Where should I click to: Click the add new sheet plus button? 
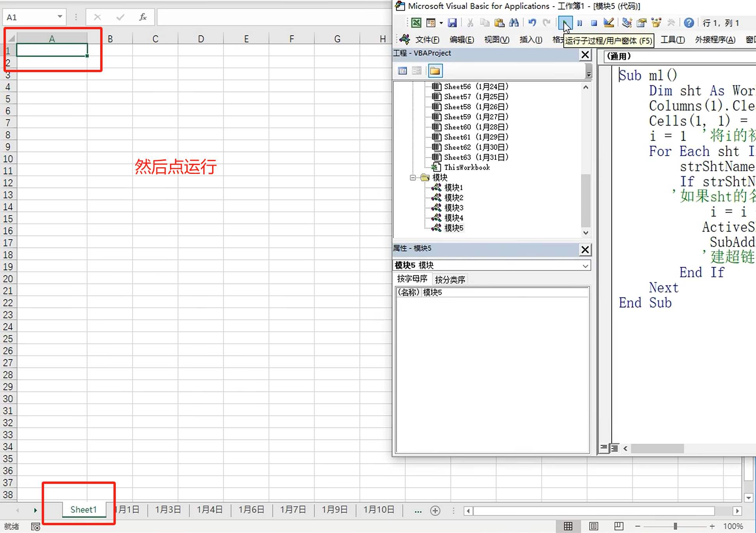(435, 510)
